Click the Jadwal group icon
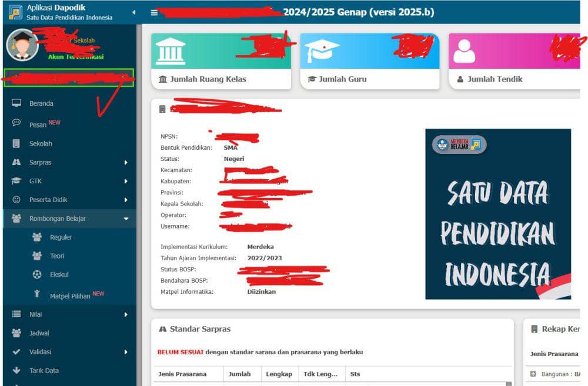Image resolution: width=588 pixels, height=386 pixels. 16,333
